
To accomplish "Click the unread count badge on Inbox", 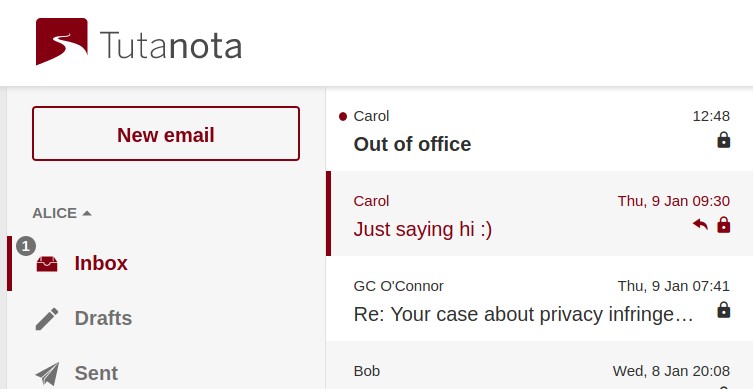I will pyautogui.click(x=26, y=246).
